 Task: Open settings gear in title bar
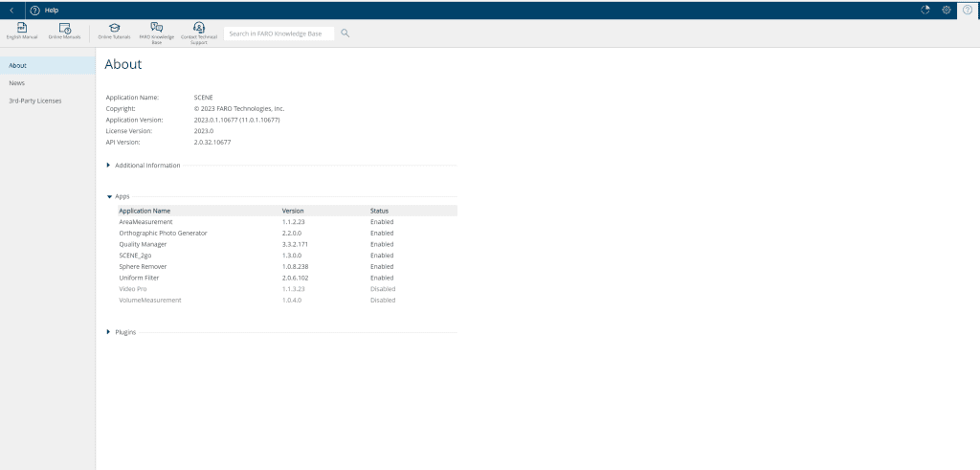[x=947, y=10]
